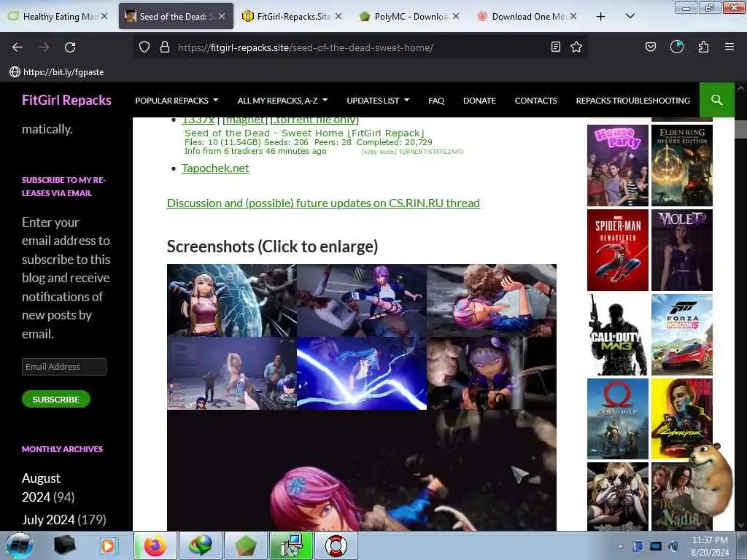The height and width of the screenshot is (560, 747).
Task: Click the green Subscribe button
Action: (55, 399)
